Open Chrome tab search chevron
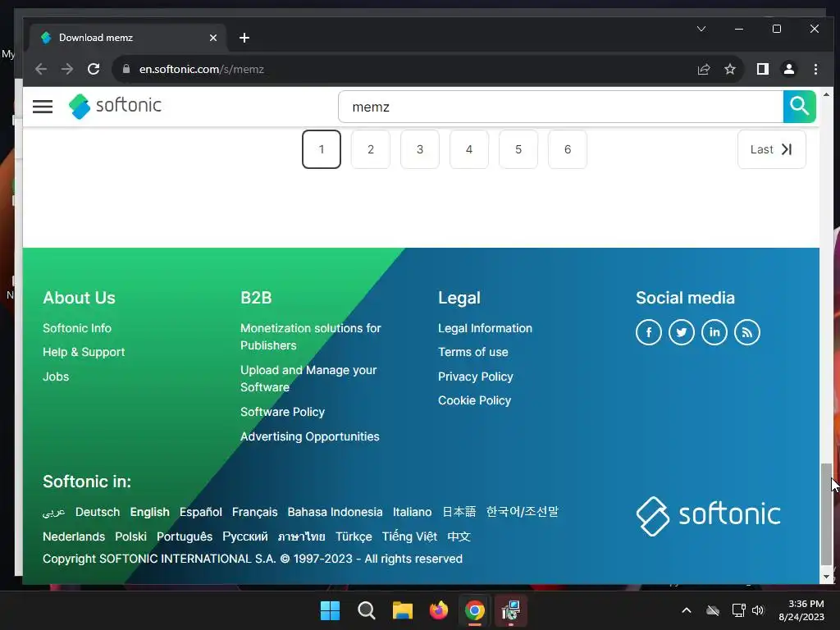Image resolution: width=840 pixels, height=630 pixels. point(701,29)
